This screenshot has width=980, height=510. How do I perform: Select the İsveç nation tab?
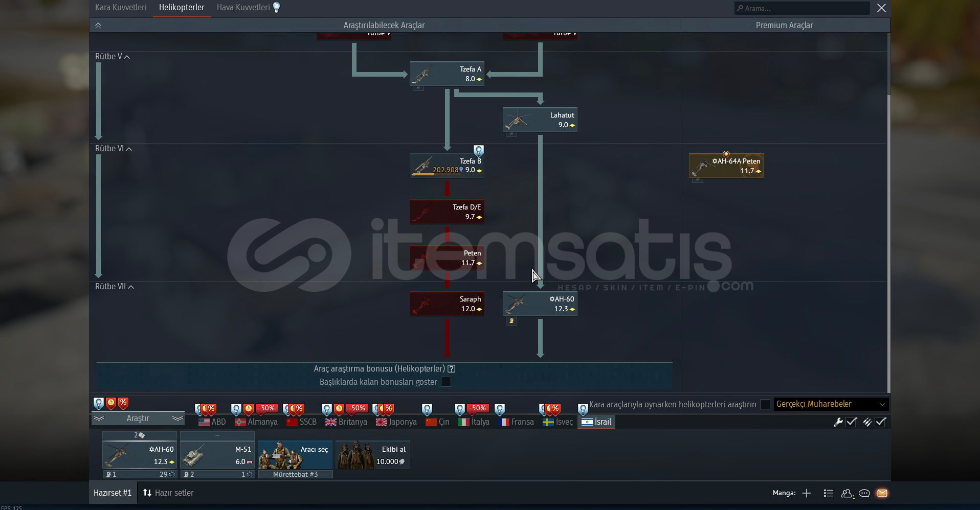[558, 422]
